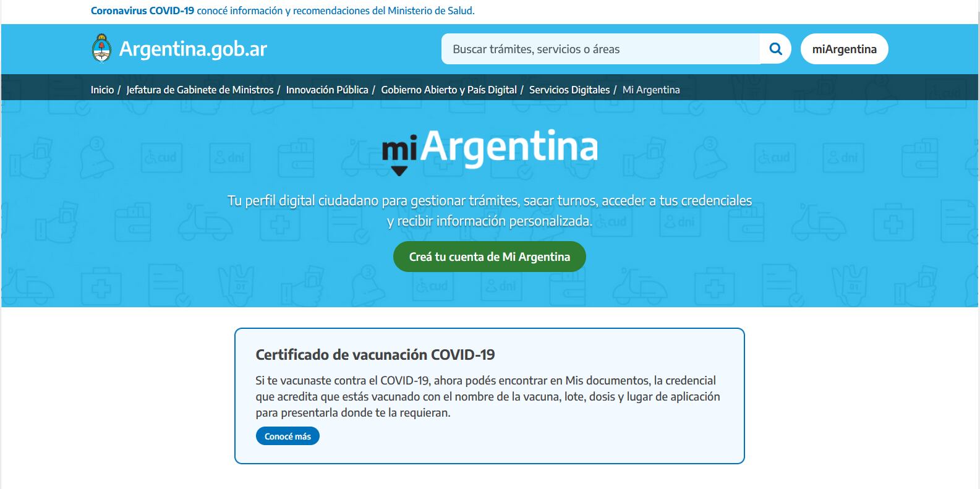The width and height of the screenshot is (980, 489).
Task: Open the Coronavirus COVID-19 information link
Action: [283, 11]
